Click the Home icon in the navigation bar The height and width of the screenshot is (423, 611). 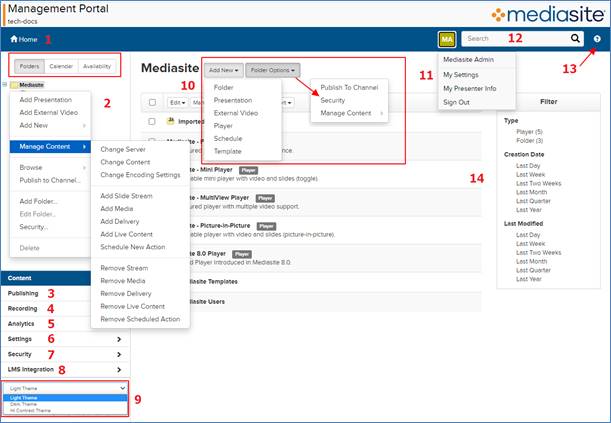14,39
